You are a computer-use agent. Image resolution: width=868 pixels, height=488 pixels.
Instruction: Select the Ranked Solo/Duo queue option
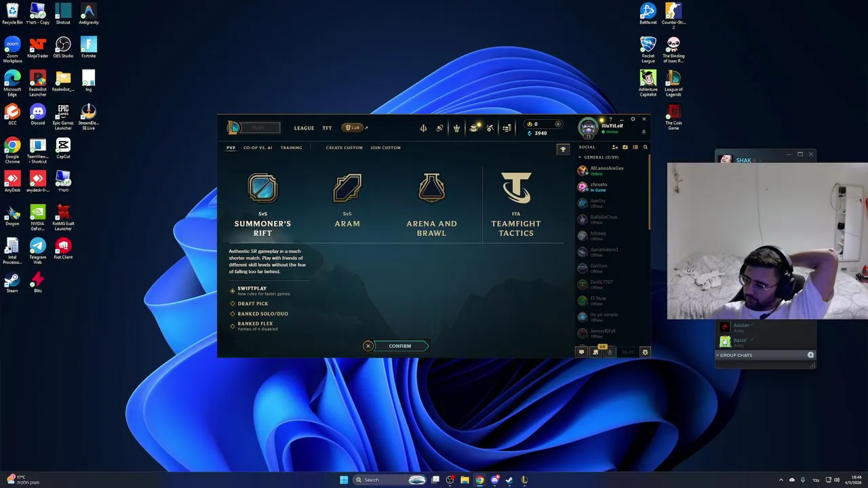(259, 314)
